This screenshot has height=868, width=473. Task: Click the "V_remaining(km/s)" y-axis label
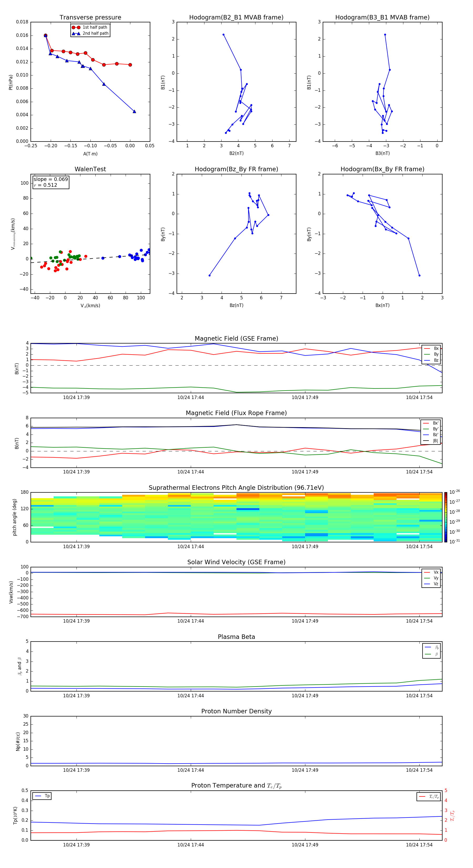tap(13, 234)
